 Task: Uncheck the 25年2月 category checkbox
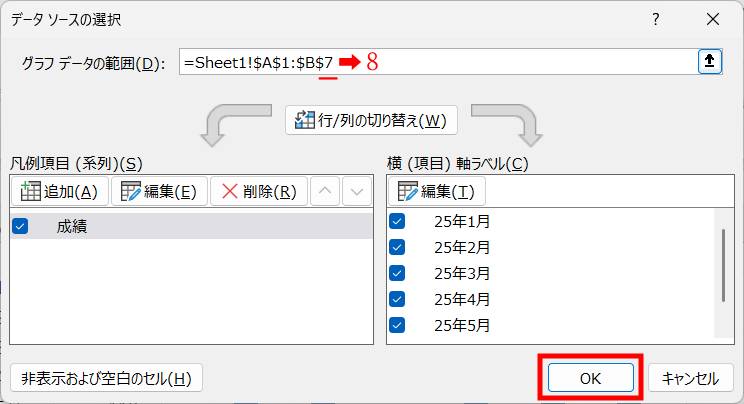(x=397, y=247)
